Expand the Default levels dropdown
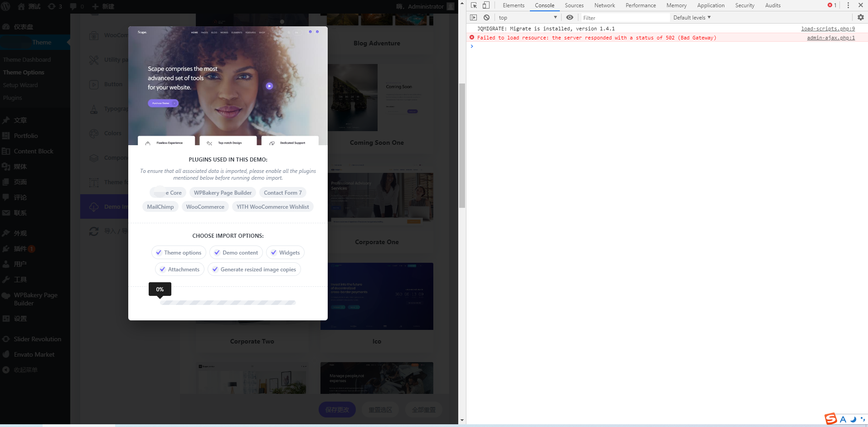This screenshot has width=868, height=427. click(x=692, y=18)
